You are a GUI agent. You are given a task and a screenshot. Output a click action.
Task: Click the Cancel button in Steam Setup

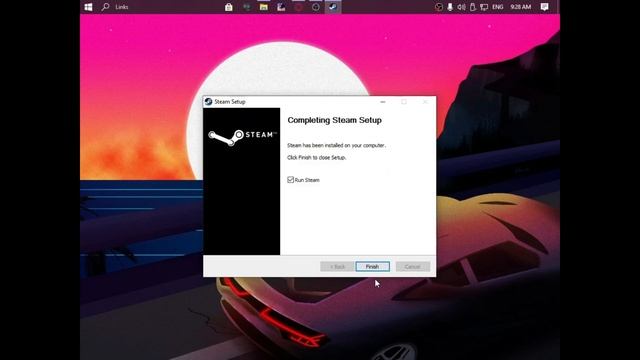413,267
